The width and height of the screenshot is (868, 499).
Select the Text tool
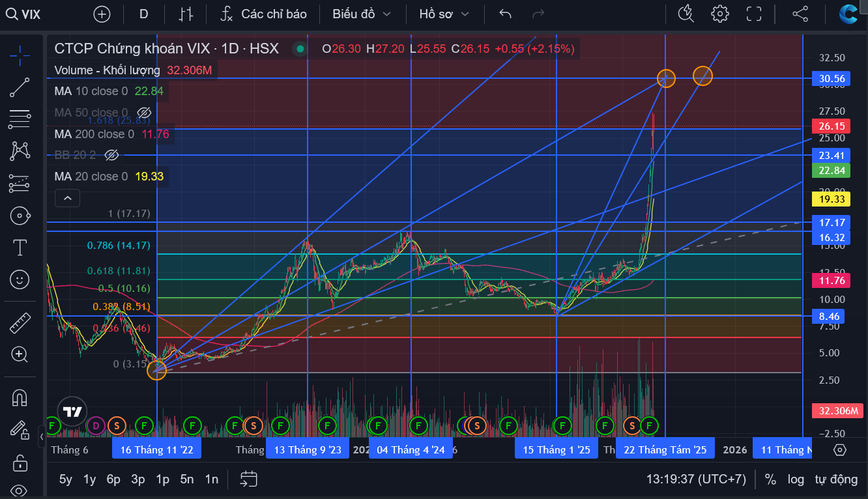pyautogui.click(x=20, y=248)
